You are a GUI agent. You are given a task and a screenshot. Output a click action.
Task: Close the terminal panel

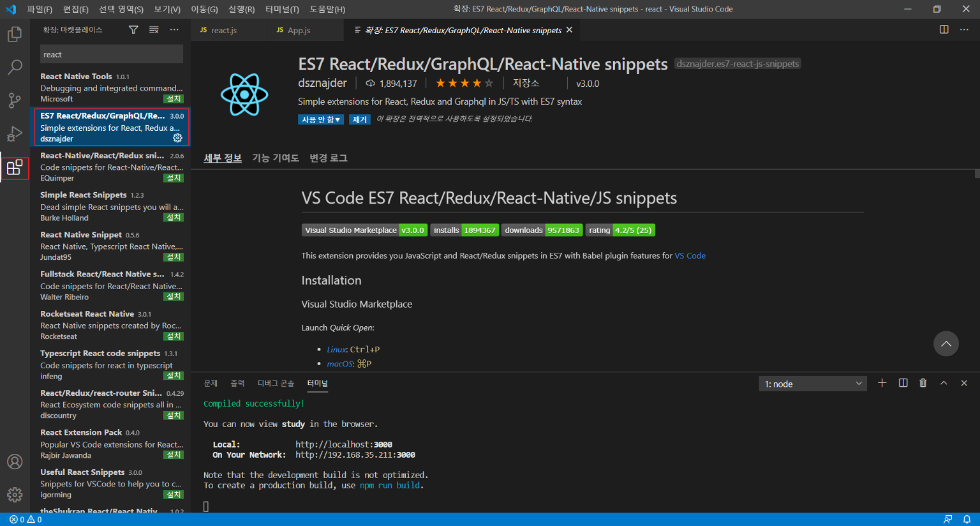[964, 383]
